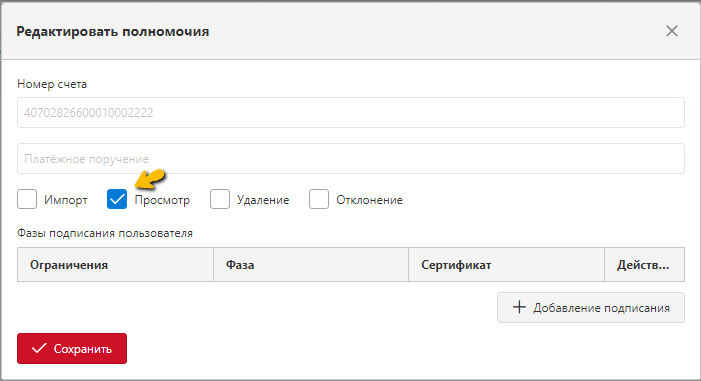This screenshot has width=701, height=381.
Task: Click the Фаза column header
Action: 311,265
